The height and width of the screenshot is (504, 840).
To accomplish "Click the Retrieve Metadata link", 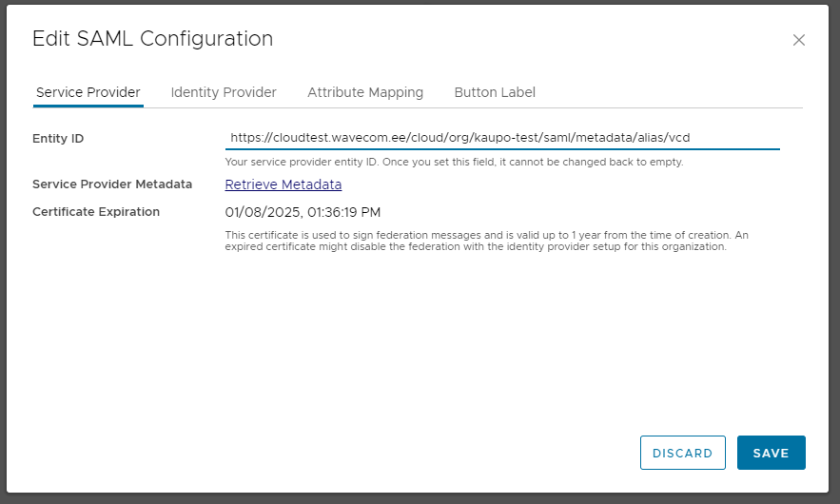I will point(283,184).
